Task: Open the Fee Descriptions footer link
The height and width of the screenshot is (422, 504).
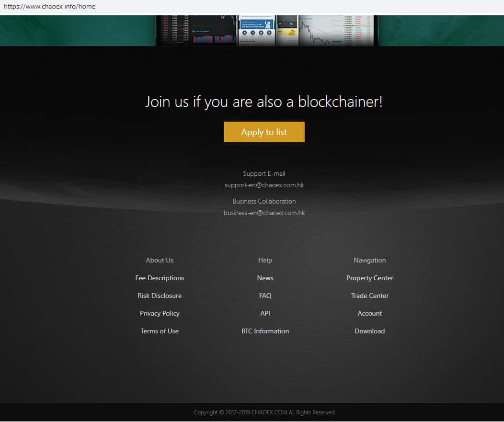Action: coord(160,278)
